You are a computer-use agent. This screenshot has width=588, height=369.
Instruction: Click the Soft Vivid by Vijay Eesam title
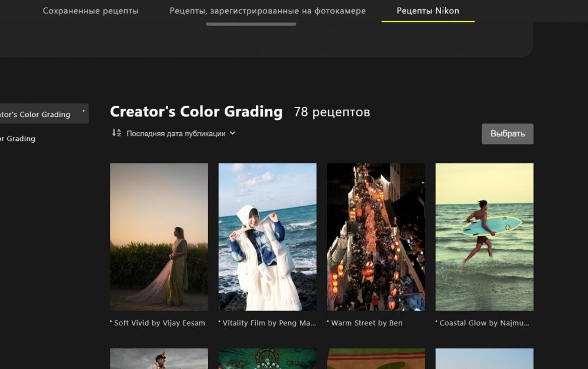tap(159, 323)
